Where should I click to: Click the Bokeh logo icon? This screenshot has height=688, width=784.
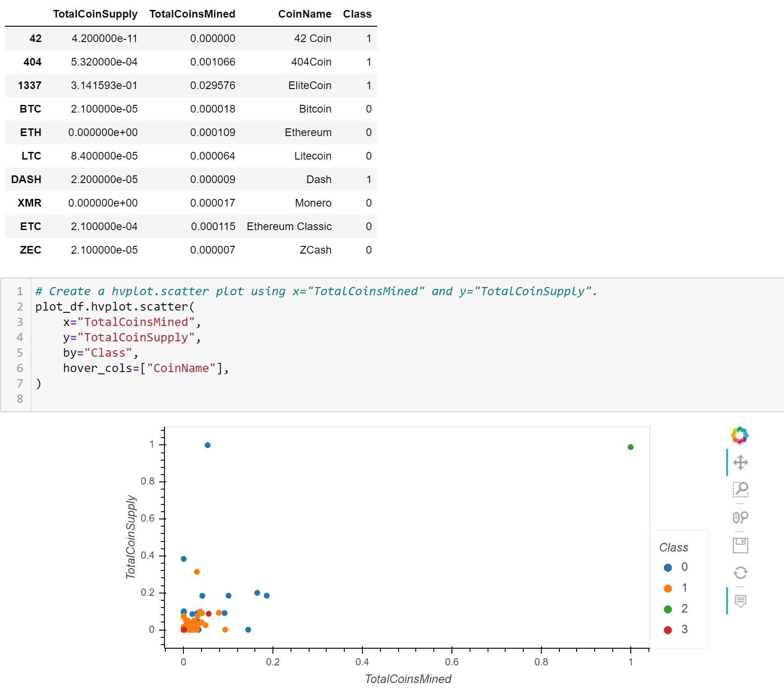click(x=740, y=435)
